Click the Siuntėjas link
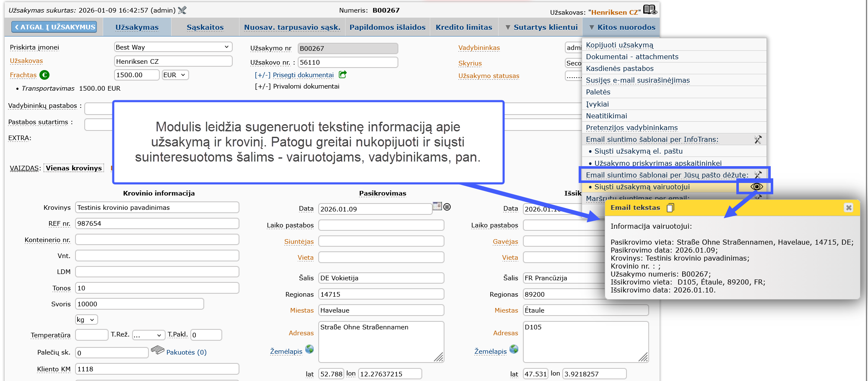868x381 pixels. 299,242
